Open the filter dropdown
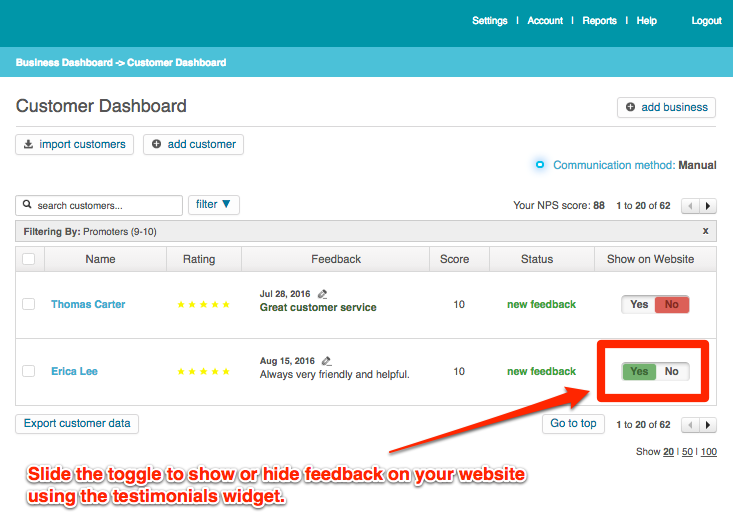The width and height of the screenshot is (733, 521). [x=214, y=205]
